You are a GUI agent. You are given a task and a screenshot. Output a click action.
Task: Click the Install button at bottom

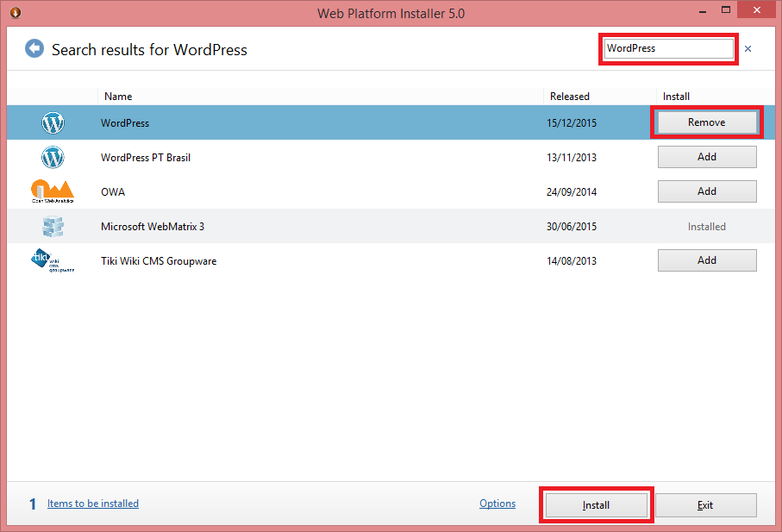(596, 505)
